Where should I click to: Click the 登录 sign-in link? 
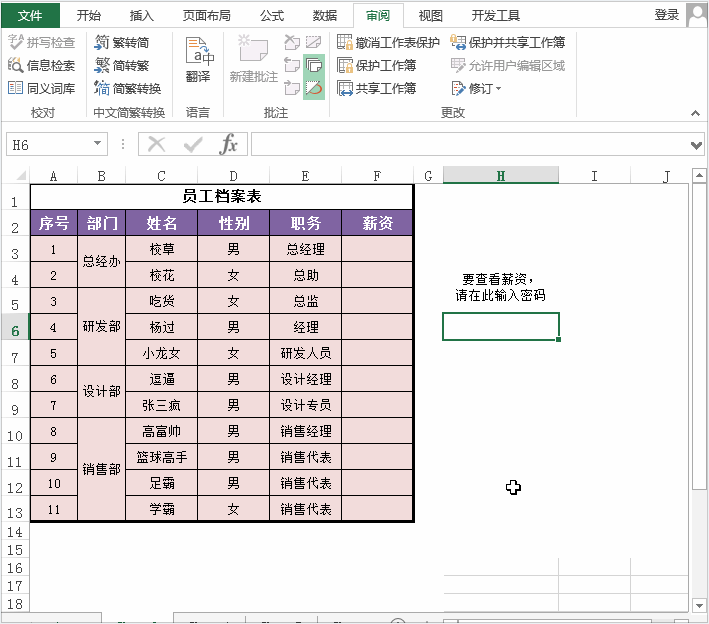point(666,14)
